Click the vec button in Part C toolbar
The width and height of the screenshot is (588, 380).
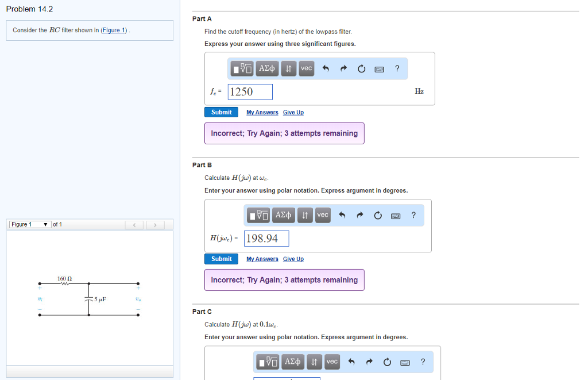(332, 362)
